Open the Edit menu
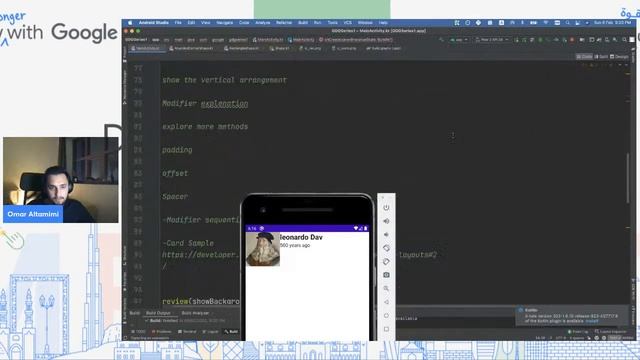640x360 pixels. pyautogui.click(x=191, y=23)
